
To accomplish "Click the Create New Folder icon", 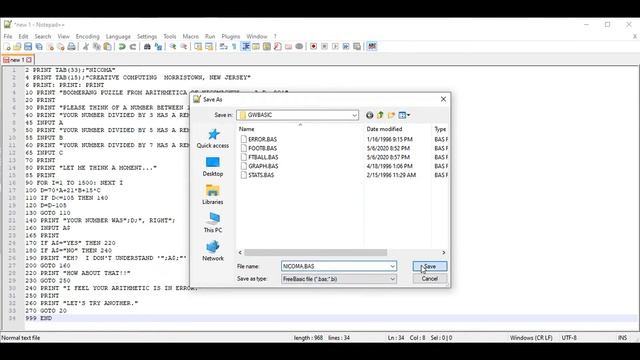I will [391, 115].
